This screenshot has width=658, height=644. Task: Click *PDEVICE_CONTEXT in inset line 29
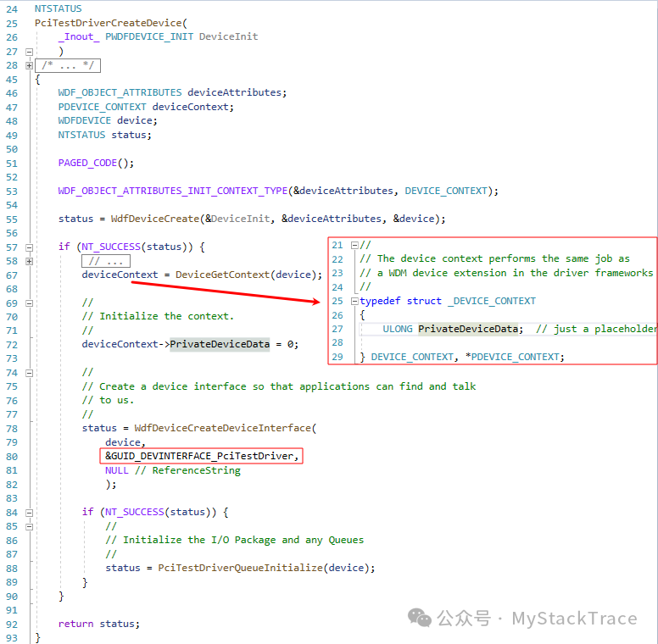(512, 357)
